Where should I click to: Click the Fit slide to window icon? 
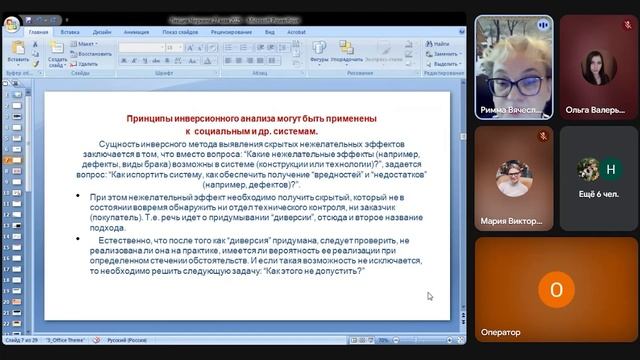(461, 340)
